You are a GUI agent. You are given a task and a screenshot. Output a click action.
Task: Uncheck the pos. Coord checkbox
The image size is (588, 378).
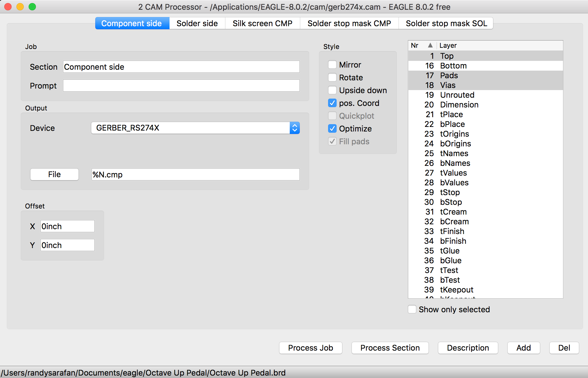[x=332, y=103]
